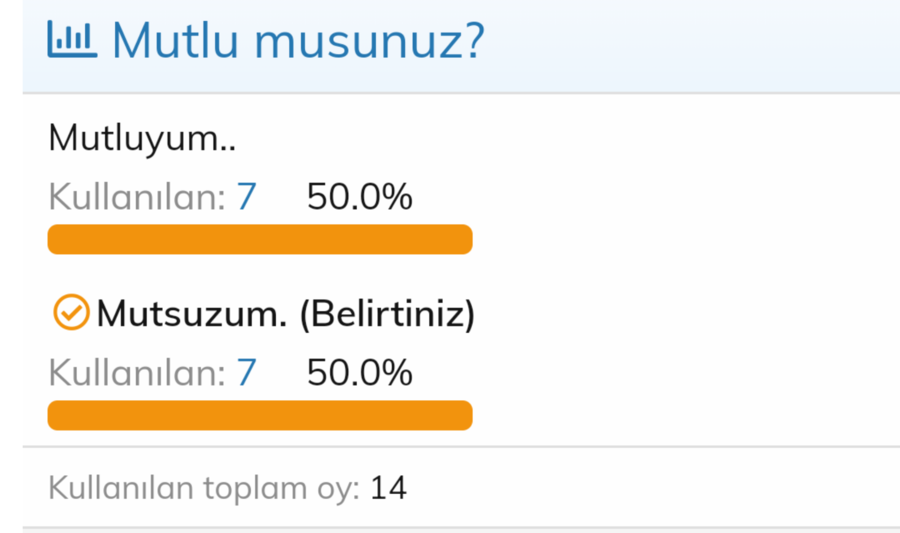Click the 50.0% value for Mutluyum
Screen dimensions: 900x533
[359, 197]
